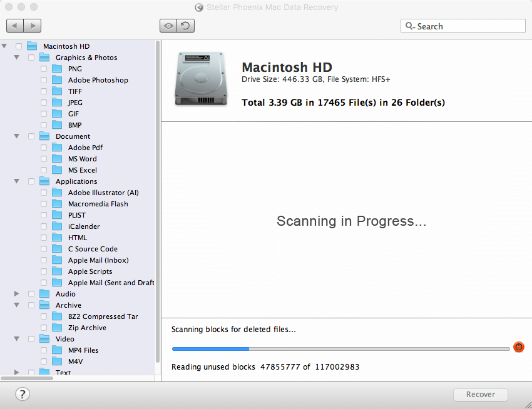Collapse the Video tree node
The width and height of the screenshot is (532, 409).
point(17,339)
